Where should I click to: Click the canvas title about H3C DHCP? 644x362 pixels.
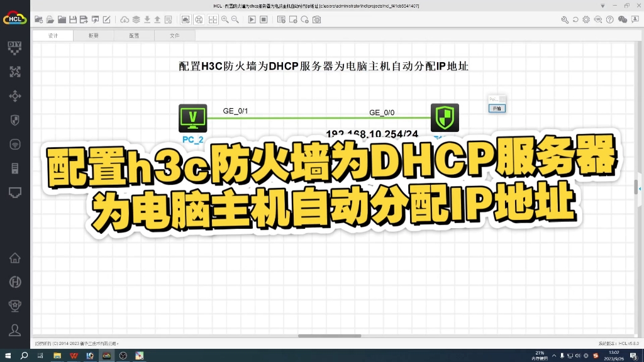coord(324,66)
